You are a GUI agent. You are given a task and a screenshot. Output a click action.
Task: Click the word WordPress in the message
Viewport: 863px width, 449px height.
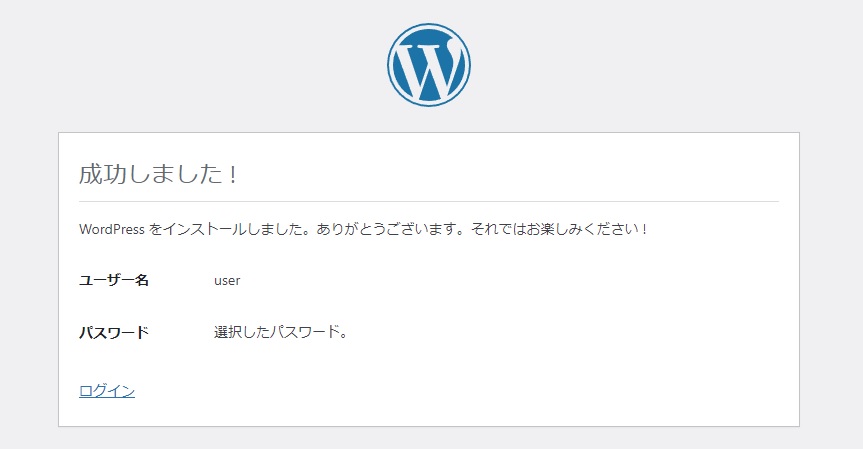point(112,229)
